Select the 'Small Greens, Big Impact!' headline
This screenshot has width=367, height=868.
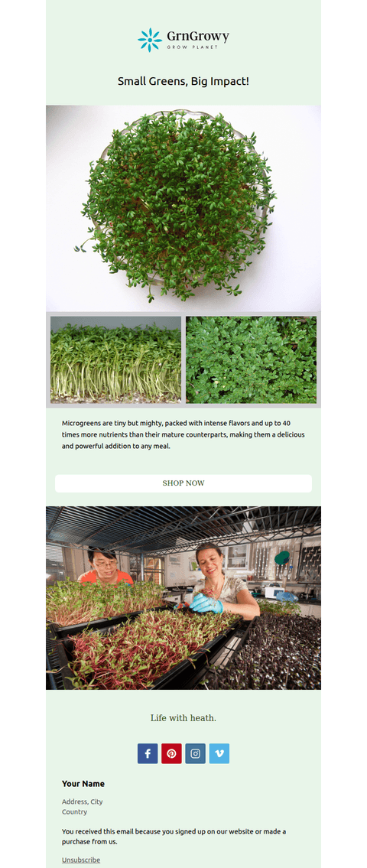pyautogui.click(x=183, y=81)
